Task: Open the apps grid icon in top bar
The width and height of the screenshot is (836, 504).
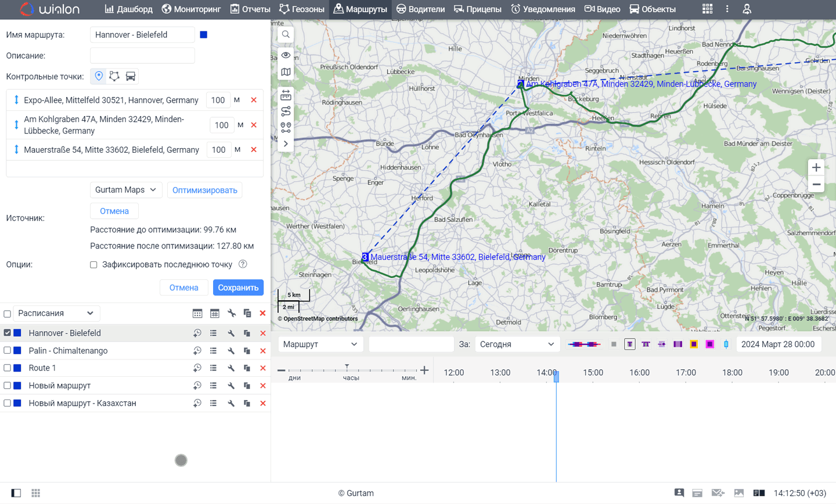Action: pos(707,9)
